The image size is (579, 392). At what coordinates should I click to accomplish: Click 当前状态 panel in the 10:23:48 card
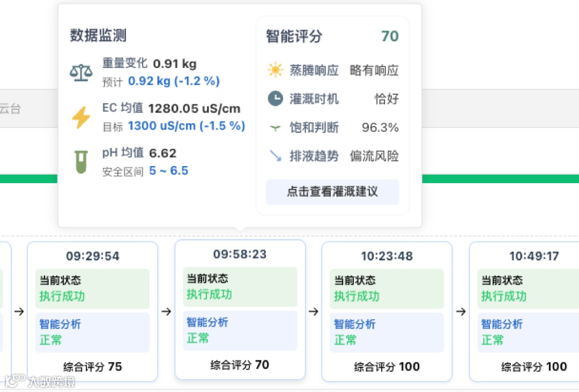tap(387, 289)
